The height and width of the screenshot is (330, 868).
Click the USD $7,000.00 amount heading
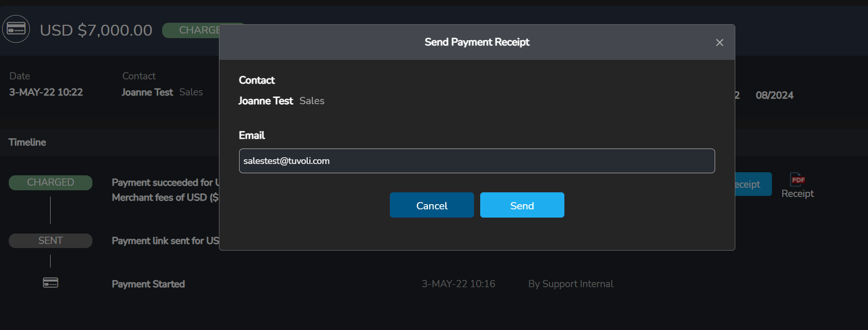(96, 30)
